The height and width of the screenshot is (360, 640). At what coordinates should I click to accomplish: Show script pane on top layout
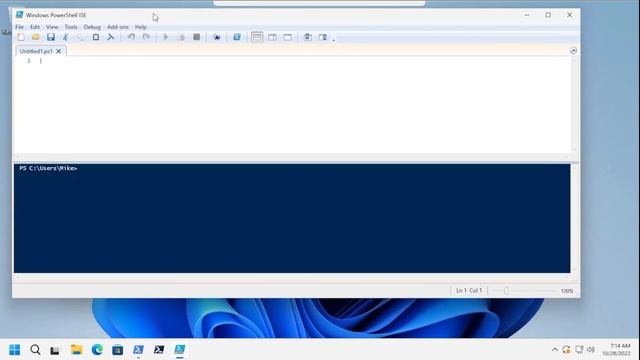pos(257,37)
